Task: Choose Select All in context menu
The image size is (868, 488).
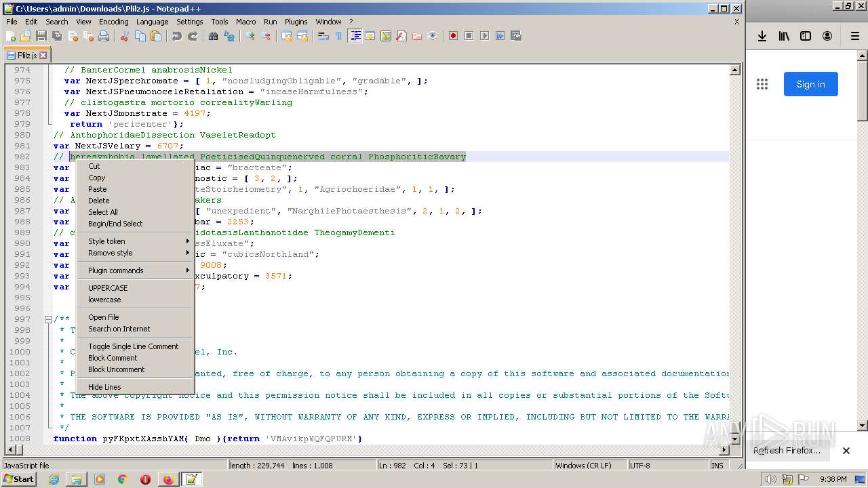Action: point(135,212)
